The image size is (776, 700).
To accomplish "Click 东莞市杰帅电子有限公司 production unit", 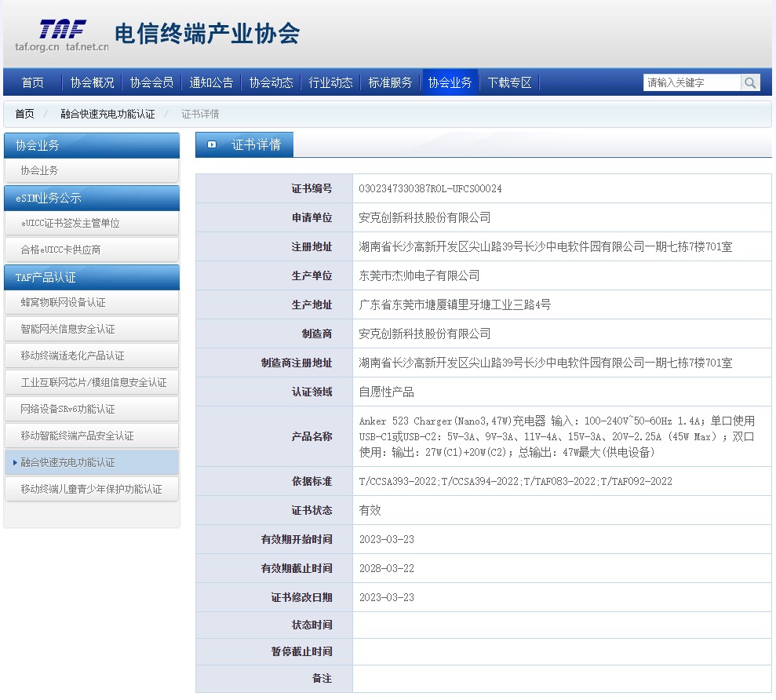I will click(419, 275).
